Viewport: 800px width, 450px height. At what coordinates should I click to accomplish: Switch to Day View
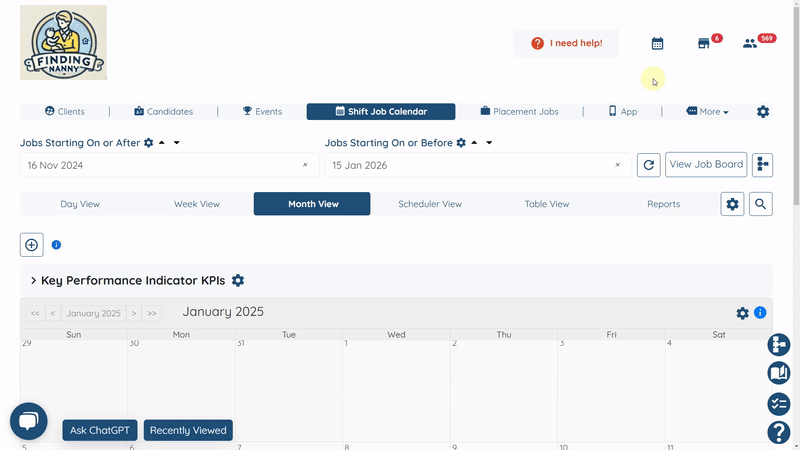pos(80,204)
